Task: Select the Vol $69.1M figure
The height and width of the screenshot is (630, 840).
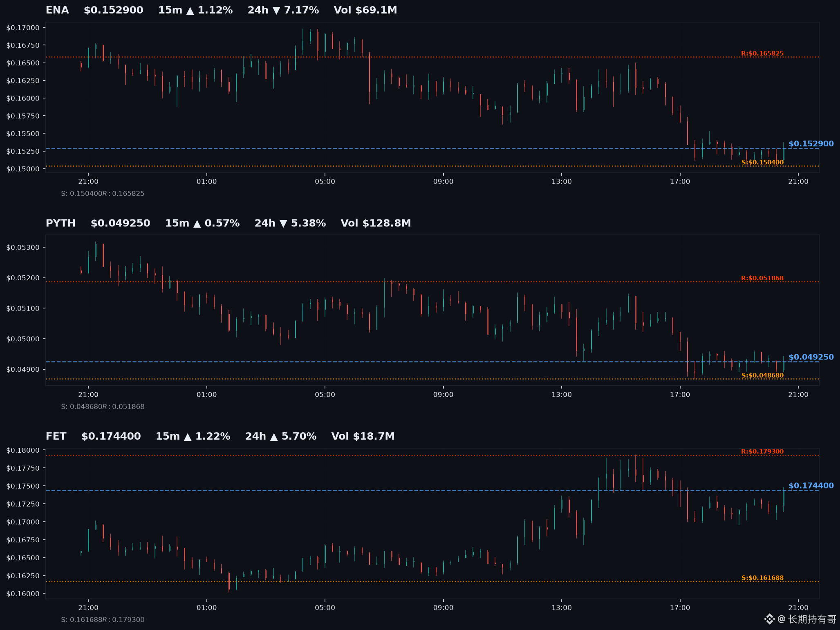Action: 365,10
